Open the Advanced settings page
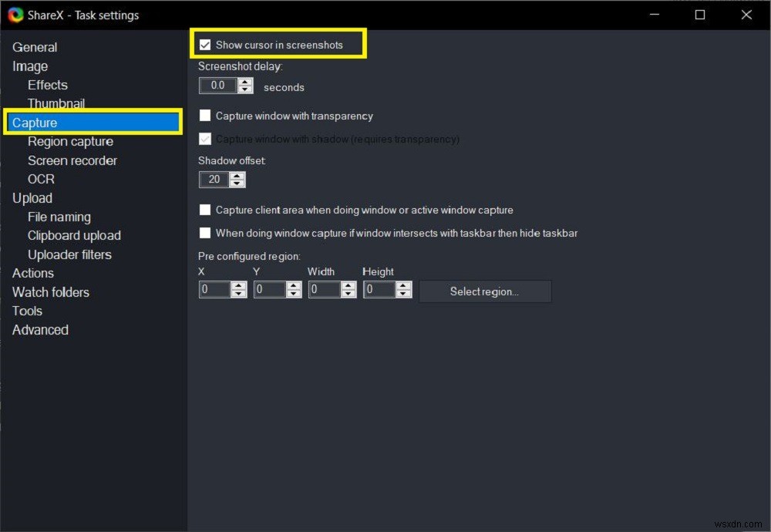 pos(40,329)
